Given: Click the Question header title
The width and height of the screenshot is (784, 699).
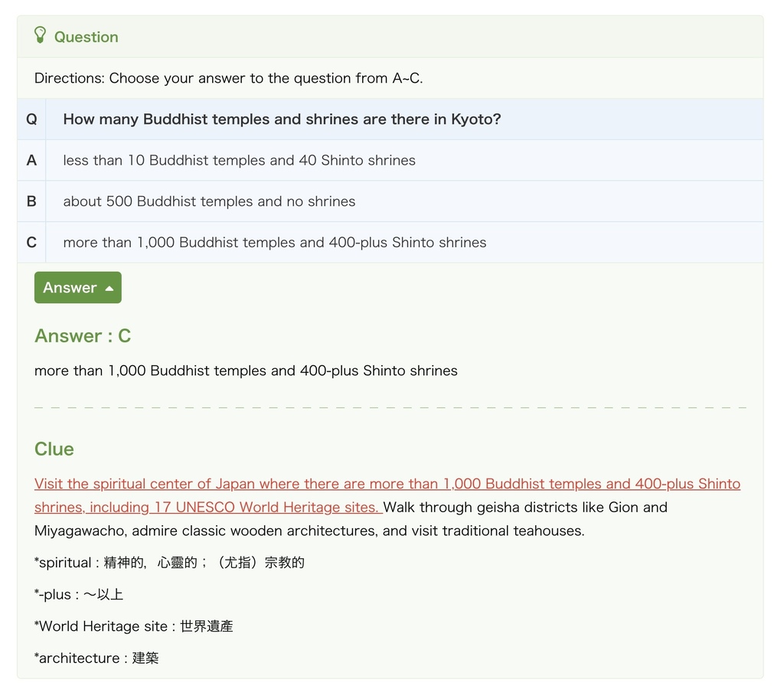Looking at the screenshot, I should point(86,37).
